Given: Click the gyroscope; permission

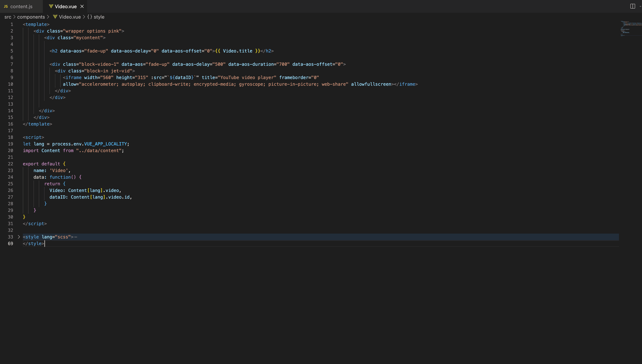Looking at the screenshot, I should pyautogui.click(x=252, y=84).
